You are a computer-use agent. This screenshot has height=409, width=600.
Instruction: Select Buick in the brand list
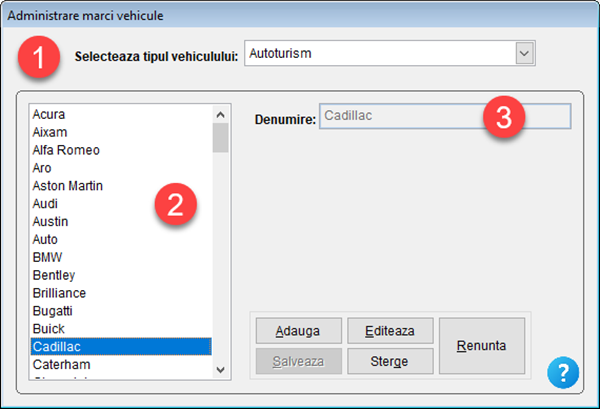point(121,329)
